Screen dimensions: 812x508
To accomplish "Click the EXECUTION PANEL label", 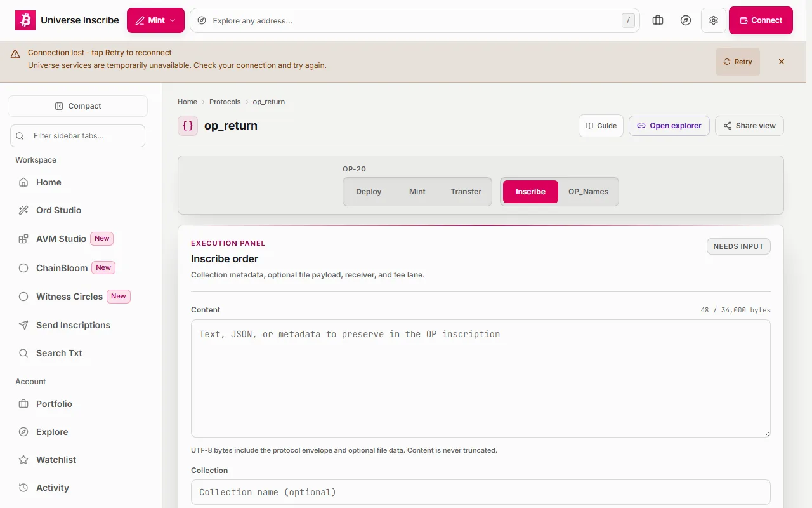I will [228, 243].
